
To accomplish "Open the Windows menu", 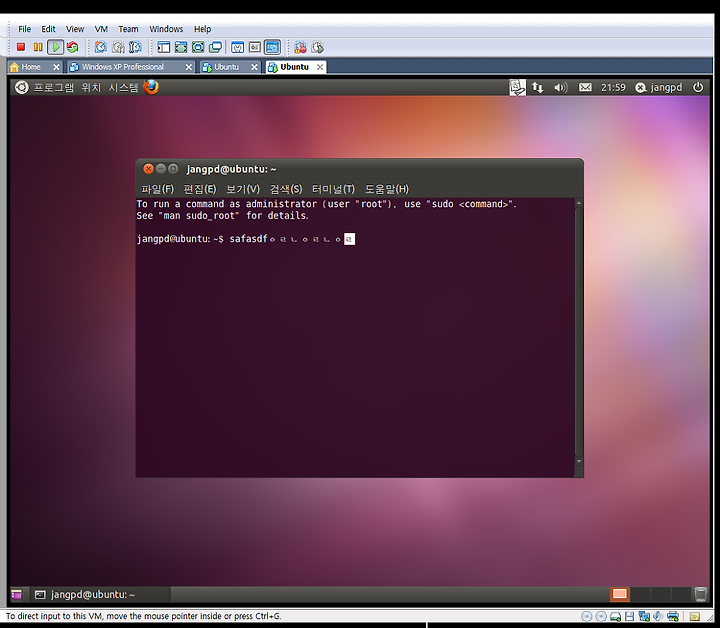I will (166, 29).
